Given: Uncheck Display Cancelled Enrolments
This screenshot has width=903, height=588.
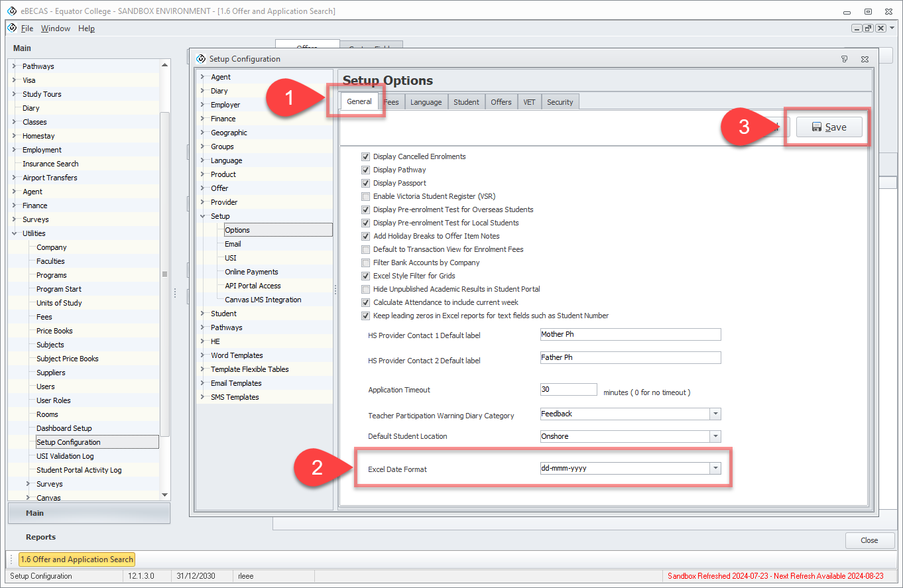Looking at the screenshot, I should click(365, 157).
